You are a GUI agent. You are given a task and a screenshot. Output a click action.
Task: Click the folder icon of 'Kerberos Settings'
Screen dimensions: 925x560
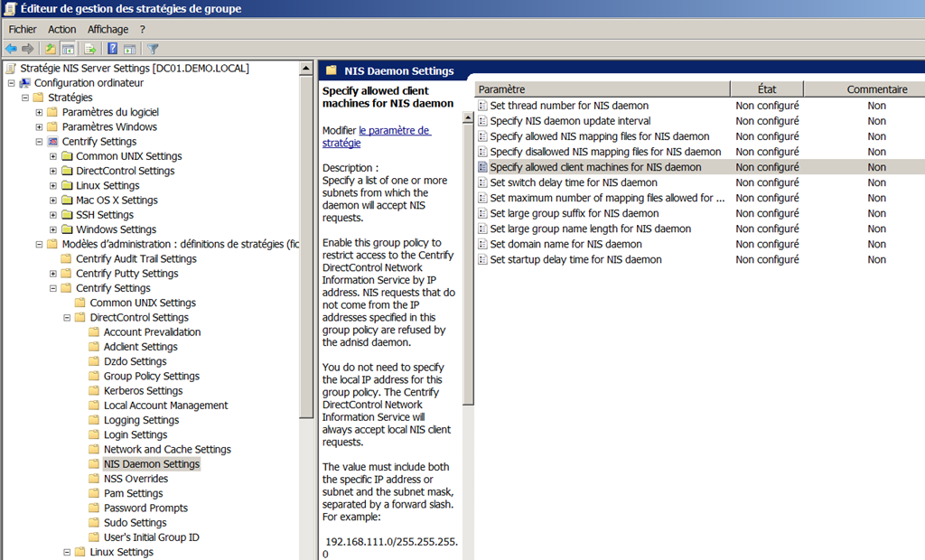click(94, 390)
